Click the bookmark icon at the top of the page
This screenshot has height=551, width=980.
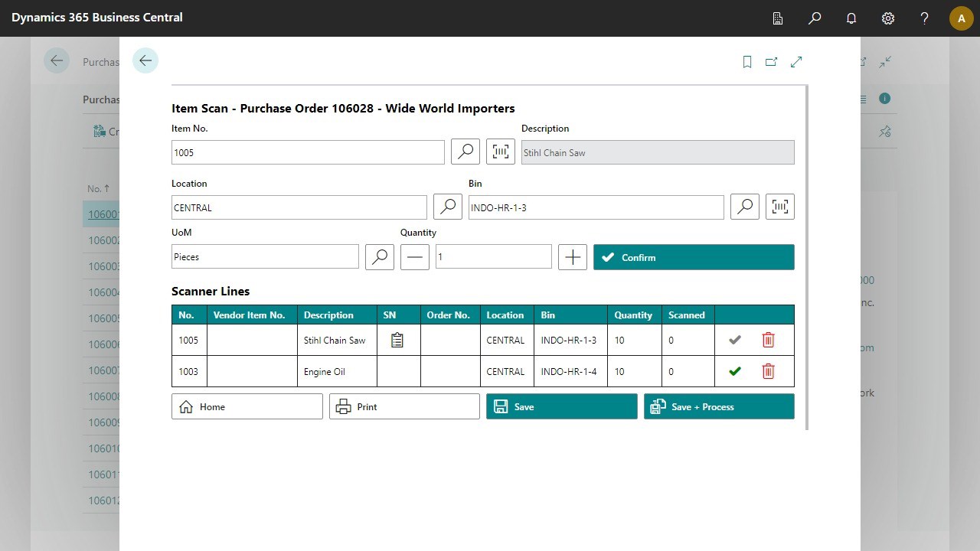[746, 61]
